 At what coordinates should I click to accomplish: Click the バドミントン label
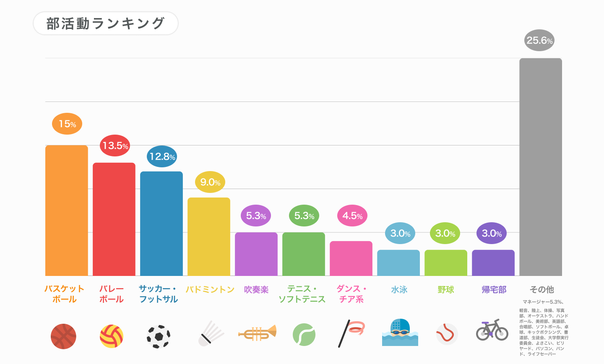pos(210,289)
